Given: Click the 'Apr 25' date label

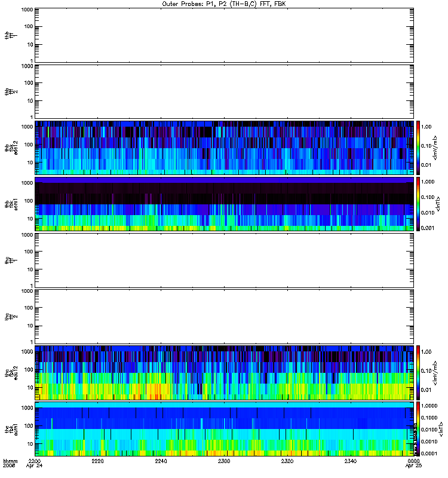Looking at the screenshot, I should pyautogui.click(x=413, y=466).
